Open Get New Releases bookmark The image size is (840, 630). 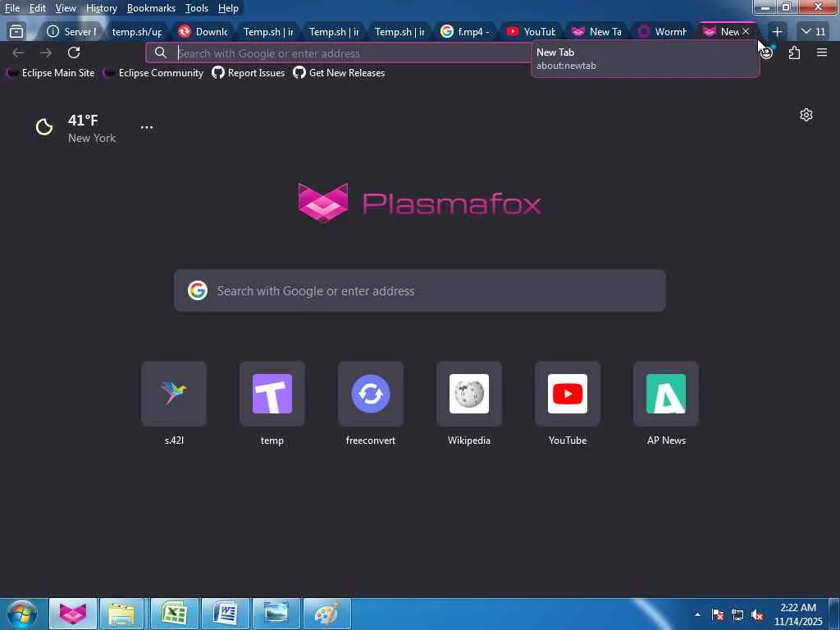(339, 73)
